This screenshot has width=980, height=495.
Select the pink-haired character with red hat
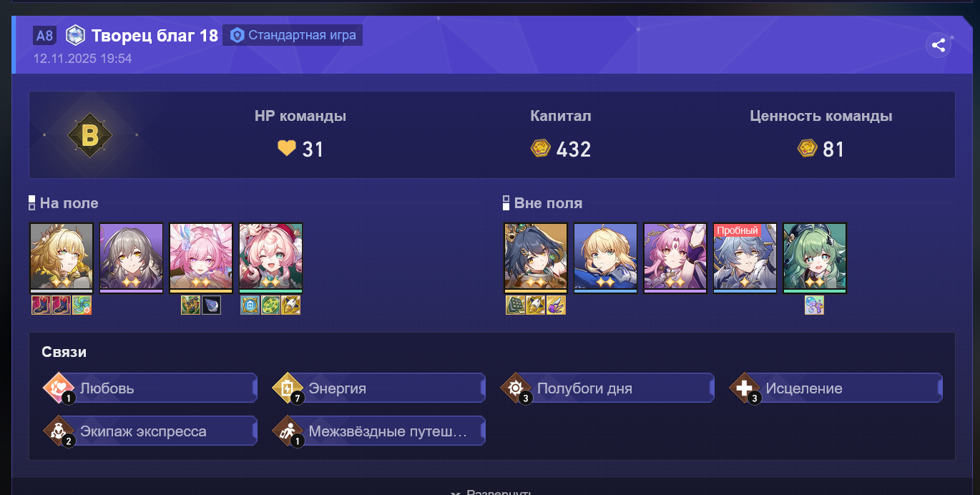click(x=271, y=258)
